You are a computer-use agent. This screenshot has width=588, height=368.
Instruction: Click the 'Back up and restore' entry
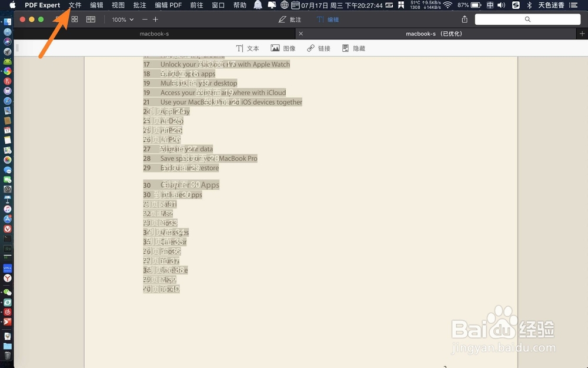tap(189, 168)
